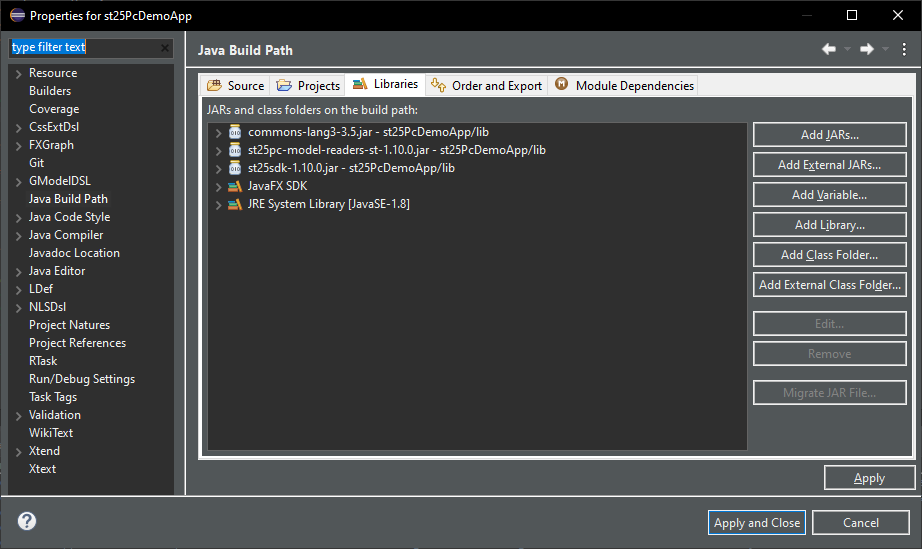This screenshot has height=549, width=922.
Task: Click the Add External JARs button
Action: 829,165
